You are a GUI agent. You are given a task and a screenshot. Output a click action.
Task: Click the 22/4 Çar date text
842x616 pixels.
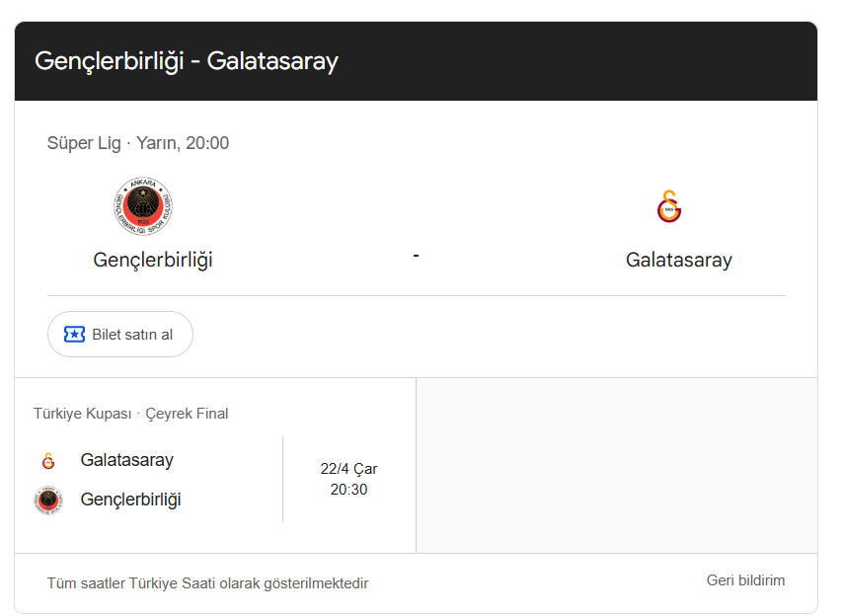coord(348,469)
